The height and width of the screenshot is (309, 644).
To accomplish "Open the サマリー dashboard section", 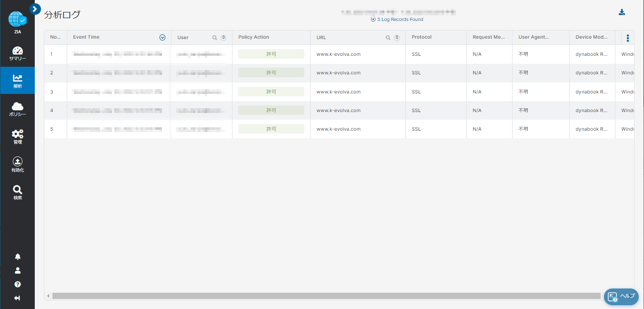I will coord(18,53).
